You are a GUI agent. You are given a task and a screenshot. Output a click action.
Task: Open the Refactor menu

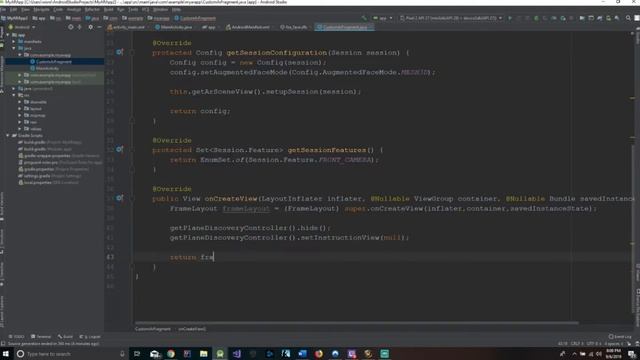coord(92,9)
